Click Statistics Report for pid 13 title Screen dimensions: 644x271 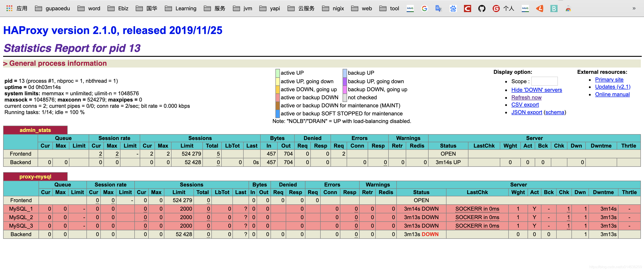coord(72,48)
